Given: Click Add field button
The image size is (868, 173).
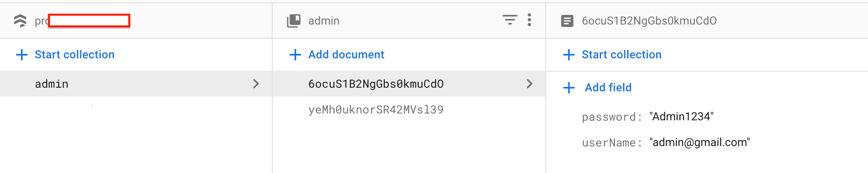Looking at the screenshot, I should point(608,88).
